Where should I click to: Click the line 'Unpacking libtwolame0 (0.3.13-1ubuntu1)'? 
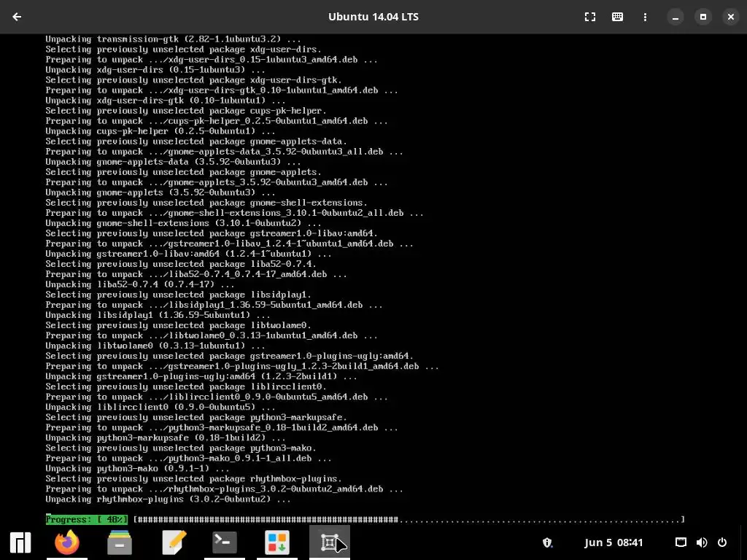click(155, 346)
